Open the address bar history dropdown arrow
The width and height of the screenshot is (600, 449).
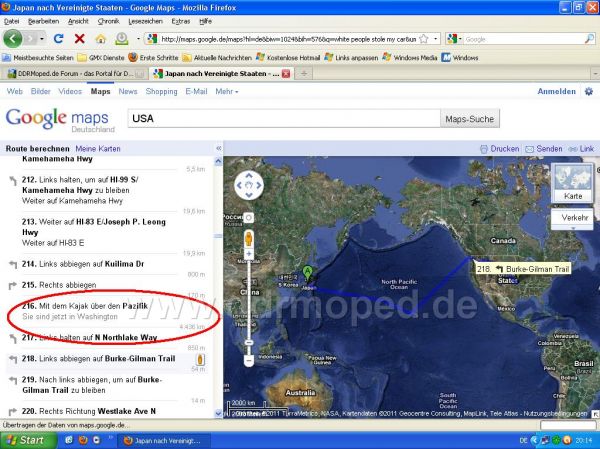click(435, 39)
